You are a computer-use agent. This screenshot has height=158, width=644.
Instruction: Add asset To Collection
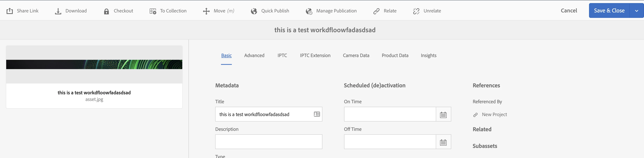click(x=168, y=11)
